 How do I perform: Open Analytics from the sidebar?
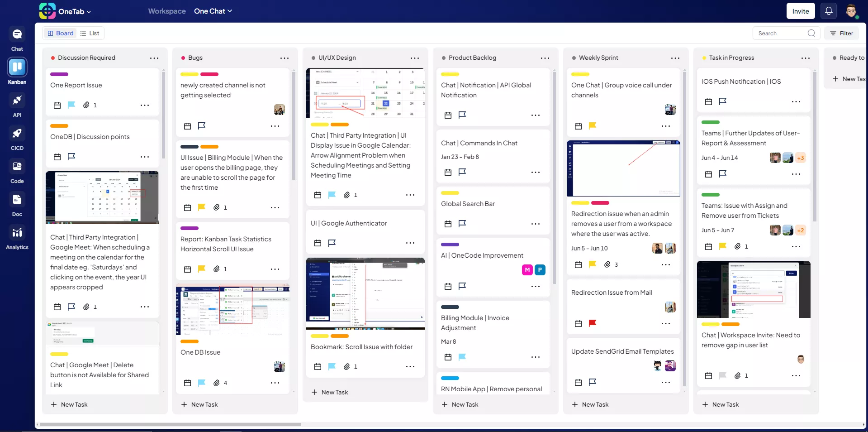(17, 233)
